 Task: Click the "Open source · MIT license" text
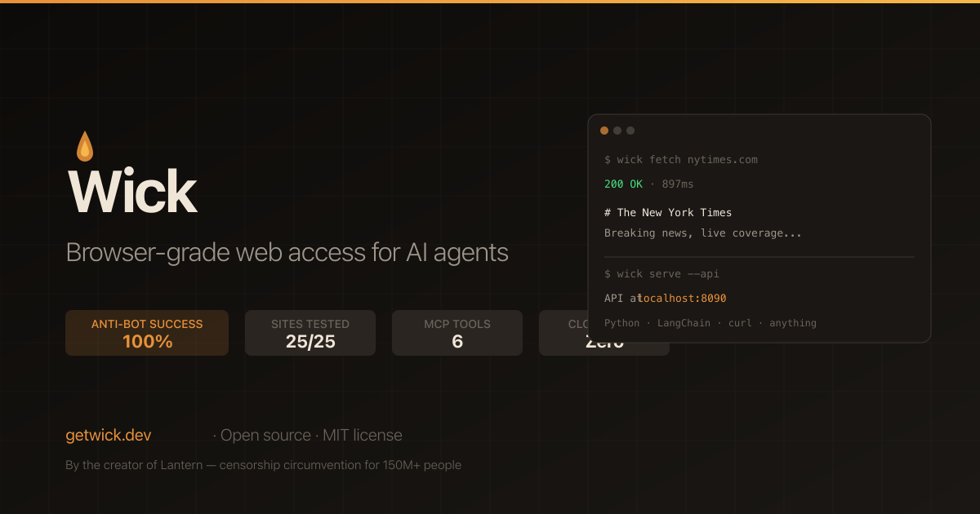point(308,436)
